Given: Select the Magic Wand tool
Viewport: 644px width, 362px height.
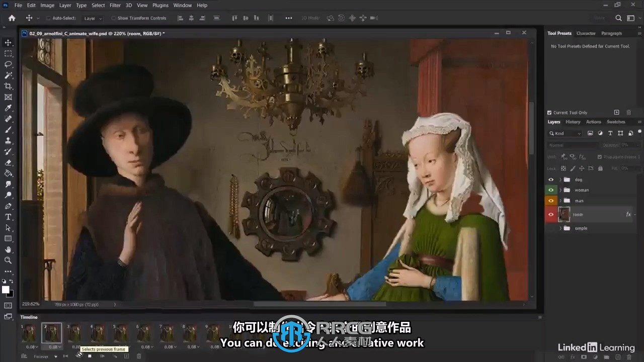Looking at the screenshot, I should point(8,75).
